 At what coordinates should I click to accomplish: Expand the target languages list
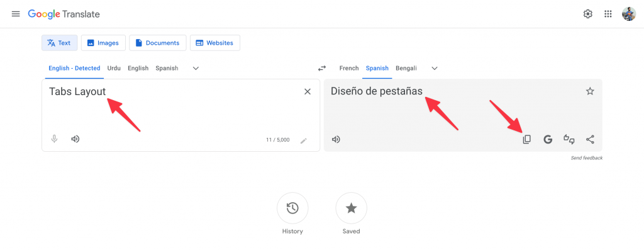coord(435,68)
